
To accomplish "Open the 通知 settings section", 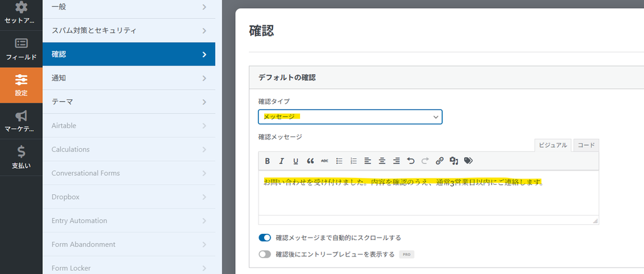I will click(129, 78).
